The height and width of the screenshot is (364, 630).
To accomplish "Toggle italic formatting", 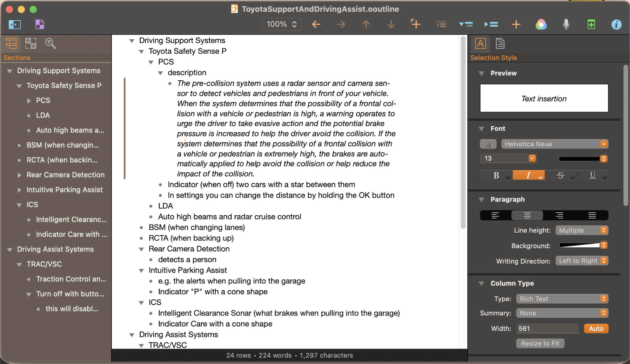I will (x=528, y=175).
